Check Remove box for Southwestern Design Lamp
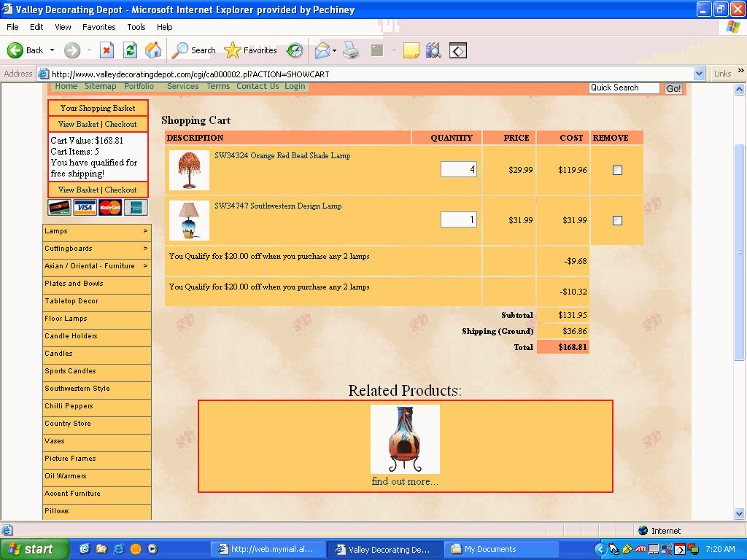 (x=617, y=220)
